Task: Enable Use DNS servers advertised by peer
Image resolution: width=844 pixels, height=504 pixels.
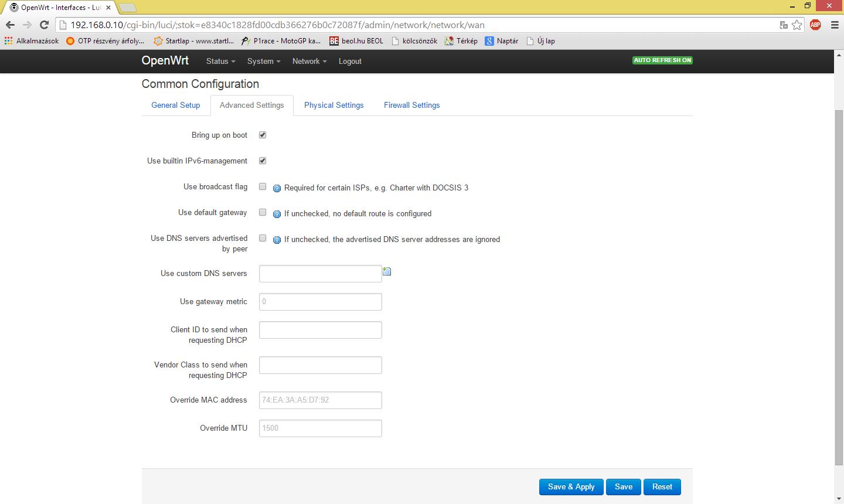Action: 263,238
